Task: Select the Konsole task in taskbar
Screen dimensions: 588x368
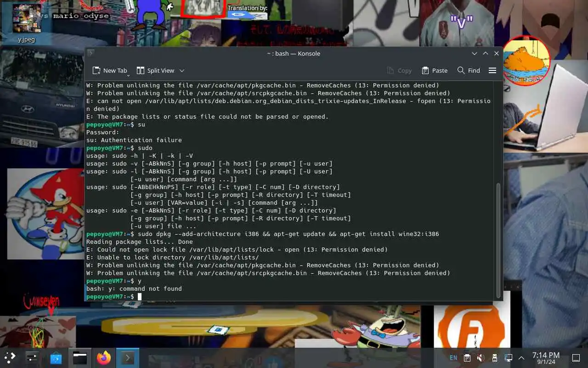Action: (x=128, y=357)
